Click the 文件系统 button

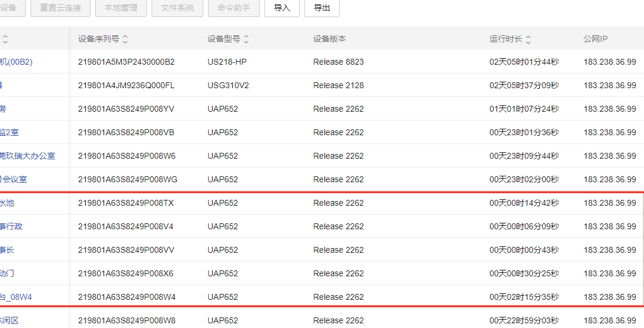click(x=177, y=8)
